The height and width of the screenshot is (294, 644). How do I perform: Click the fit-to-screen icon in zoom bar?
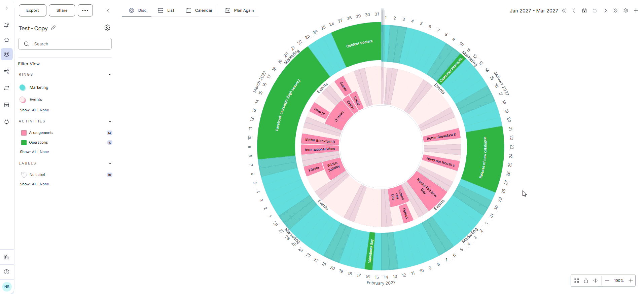point(577,281)
